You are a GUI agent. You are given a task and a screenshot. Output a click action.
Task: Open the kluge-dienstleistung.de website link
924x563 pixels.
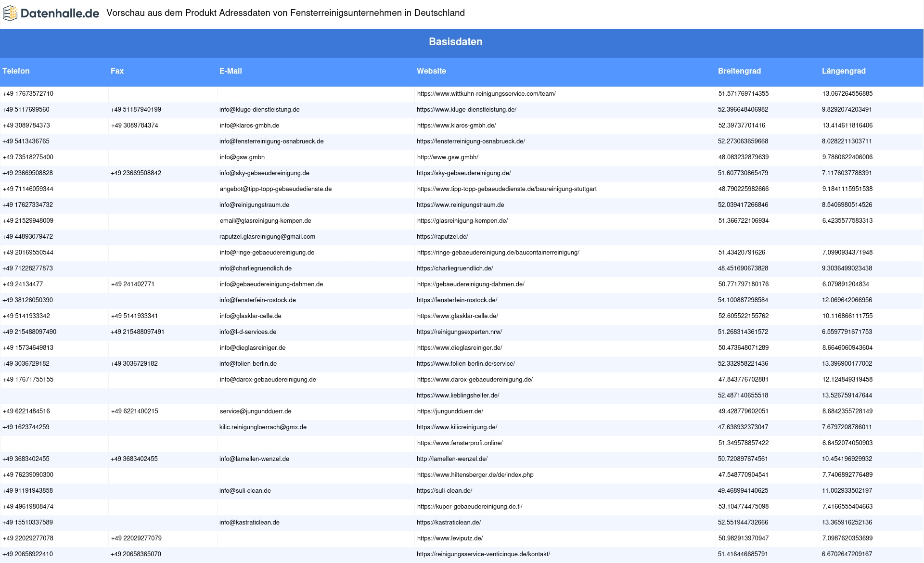[466, 110]
